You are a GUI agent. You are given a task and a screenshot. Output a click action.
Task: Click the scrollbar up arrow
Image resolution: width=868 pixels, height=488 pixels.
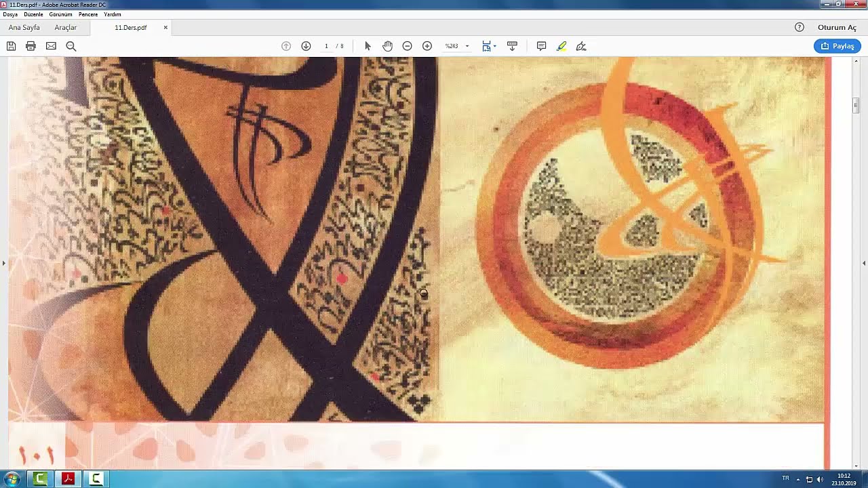tap(856, 61)
